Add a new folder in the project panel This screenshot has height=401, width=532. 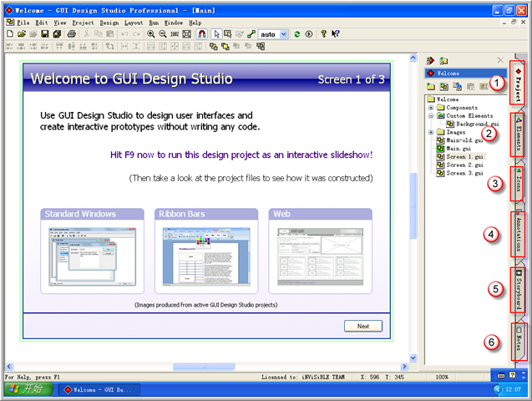click(x=431, y=87)
